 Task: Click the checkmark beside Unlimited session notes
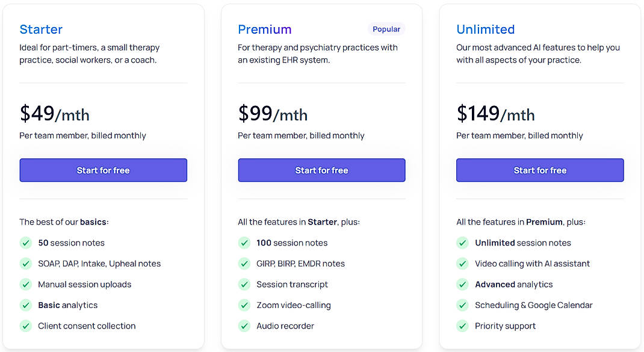462,242
